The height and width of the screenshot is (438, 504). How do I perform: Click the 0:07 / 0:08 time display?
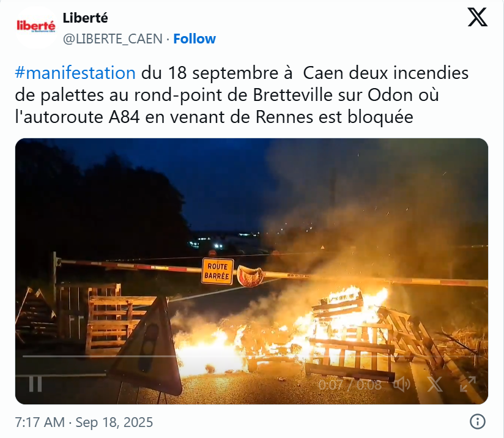(x=350, y=385)
